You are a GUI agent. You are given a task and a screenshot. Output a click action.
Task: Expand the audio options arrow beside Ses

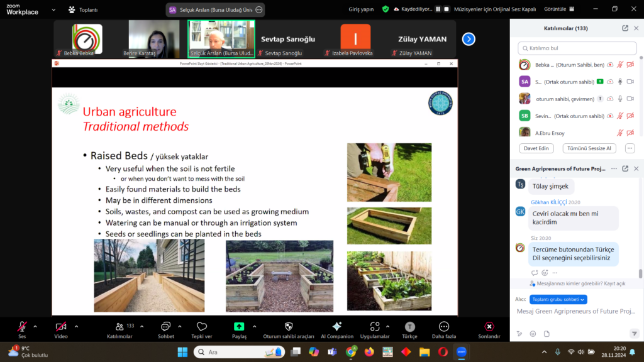[x=35, y=326]
